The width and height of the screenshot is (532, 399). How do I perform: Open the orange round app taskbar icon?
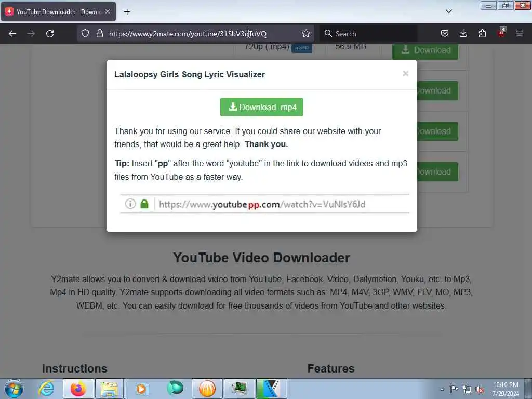coord(207,389)
